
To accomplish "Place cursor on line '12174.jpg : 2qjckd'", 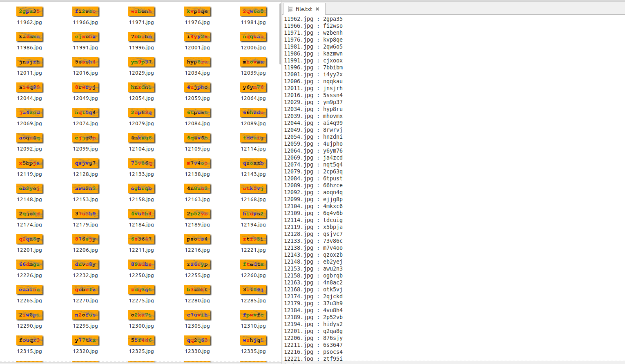I will coord(313,296).
